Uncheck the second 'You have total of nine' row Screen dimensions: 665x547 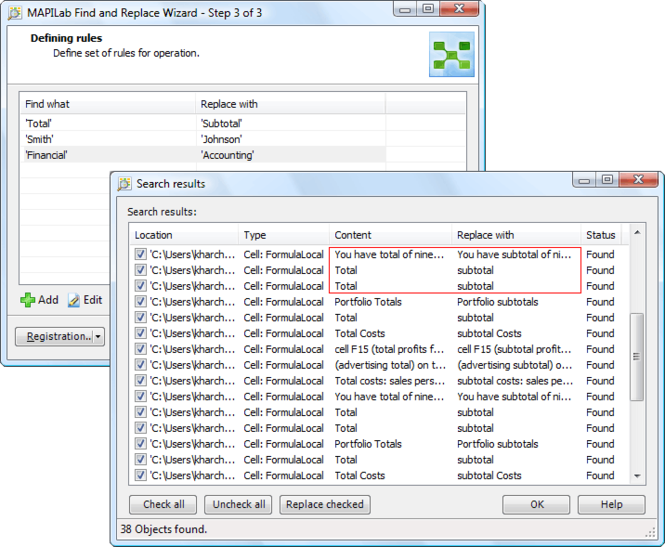tap(140, 396)
